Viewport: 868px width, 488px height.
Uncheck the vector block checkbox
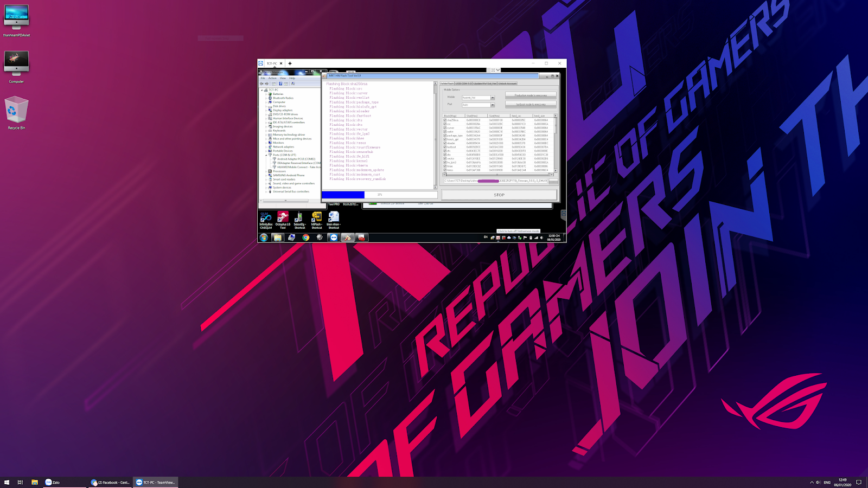pos(445,158)
